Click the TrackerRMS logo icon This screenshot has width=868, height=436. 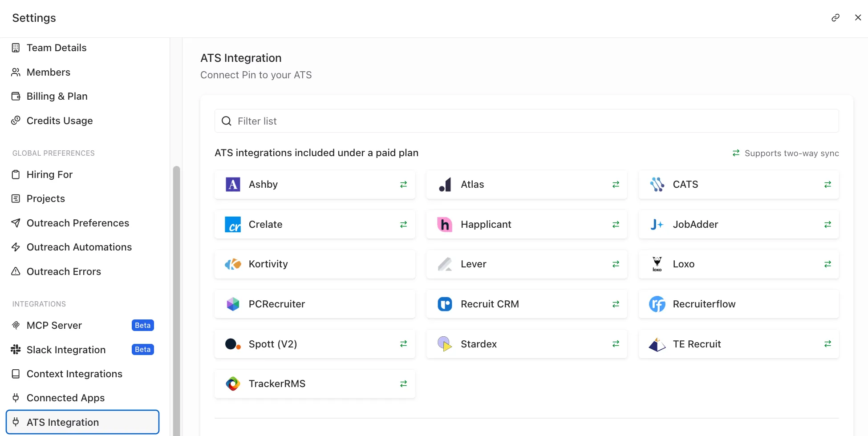click(x=233, y=384)
